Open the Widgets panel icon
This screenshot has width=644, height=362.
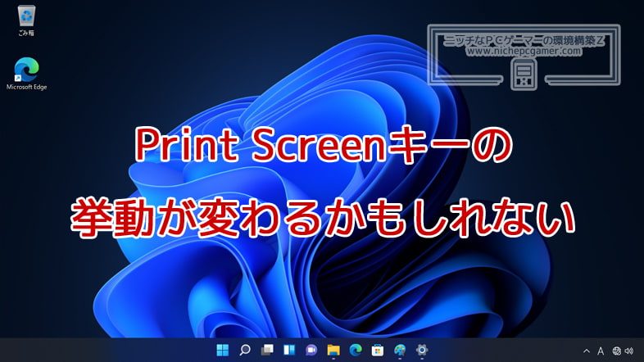289,350
